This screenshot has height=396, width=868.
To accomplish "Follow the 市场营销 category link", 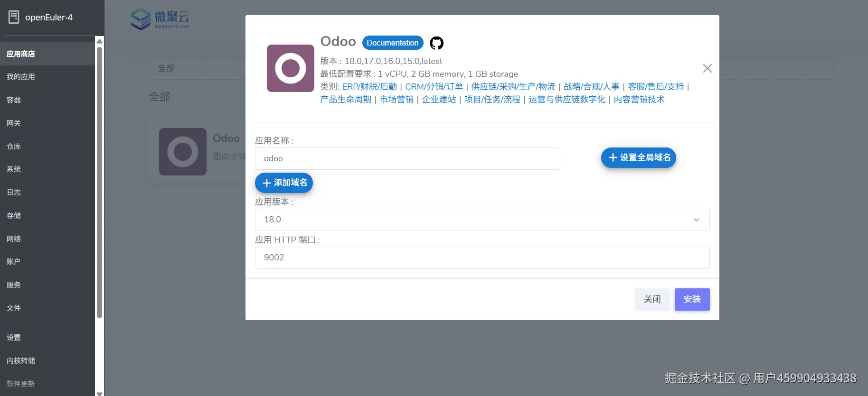I will [x=396, y=100].
